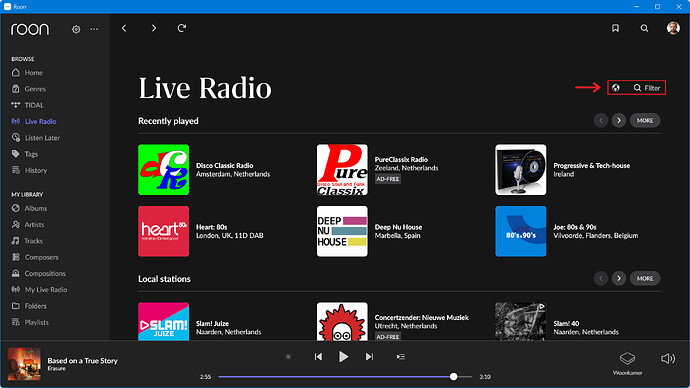Open My Live Radio in library
The width and height of the screenshot is (690, 388).
click(46, 290)
